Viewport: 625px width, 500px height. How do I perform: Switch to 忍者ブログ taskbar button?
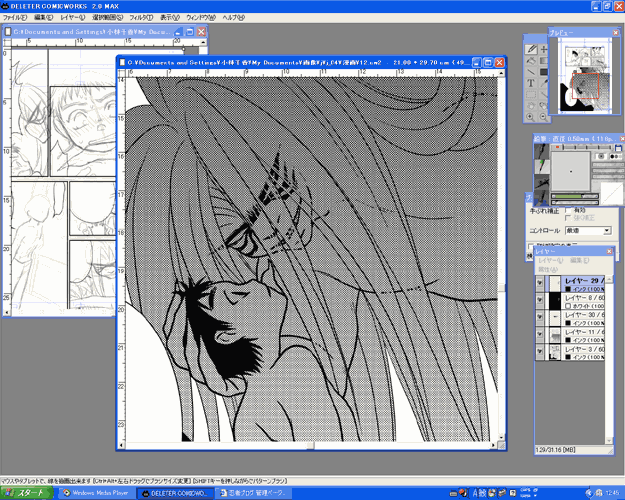(254, 493)
